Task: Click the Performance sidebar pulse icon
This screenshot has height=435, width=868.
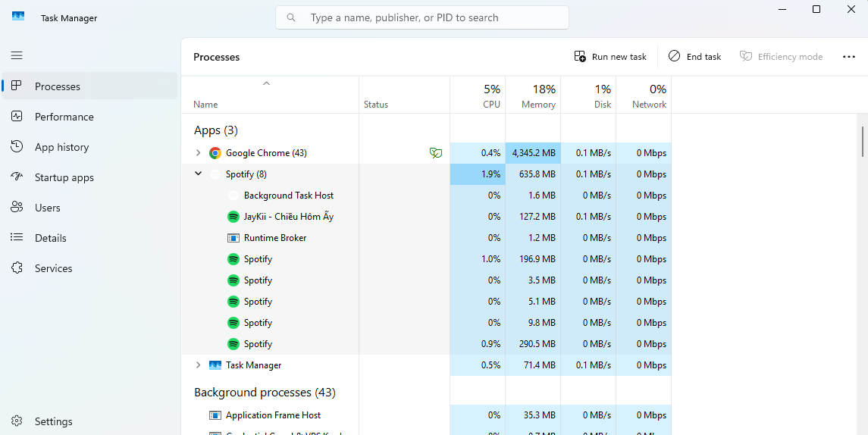Action: 17,117
